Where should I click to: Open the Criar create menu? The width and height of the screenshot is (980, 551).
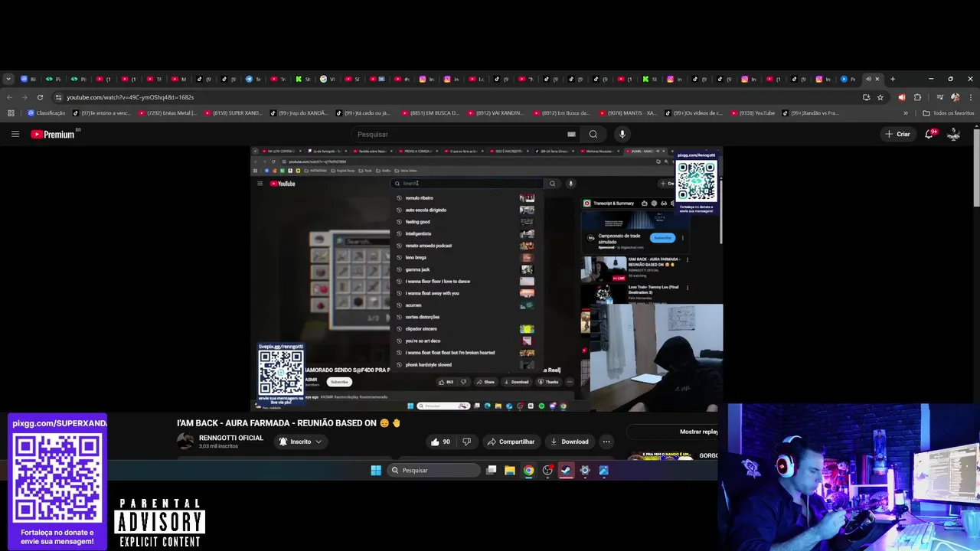[x=897, y=134]
